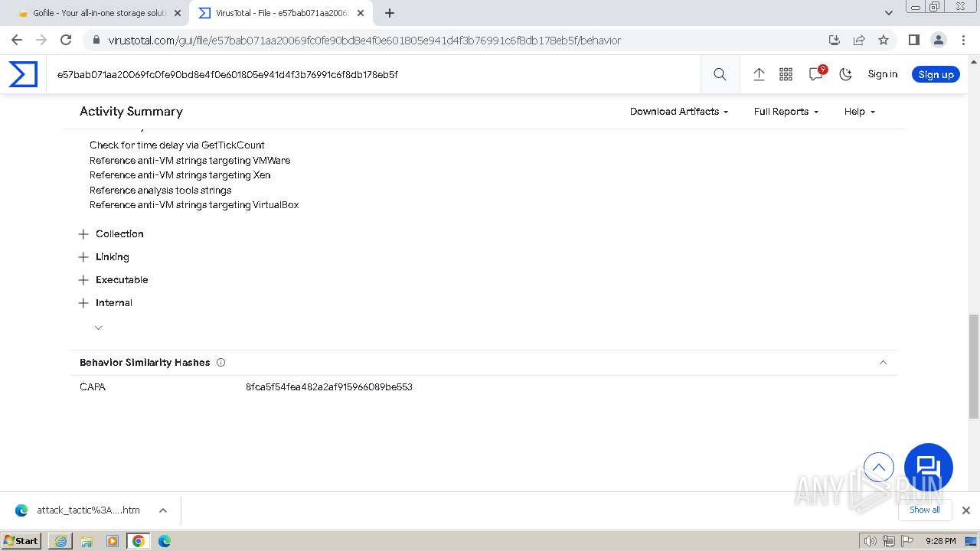980x551 pixels.
Task: Click the browser forward arrow
Action: 41,41
